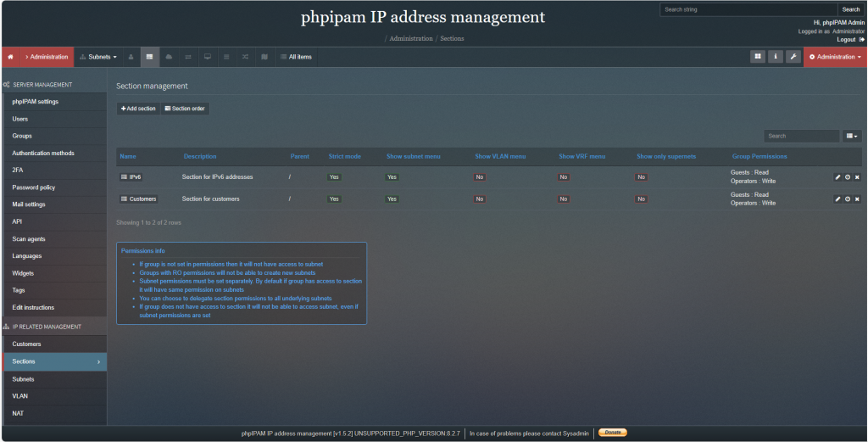868x442 pixels.
Task: Click the Administration breadcrumb under the title
Action: coord(411,39)
